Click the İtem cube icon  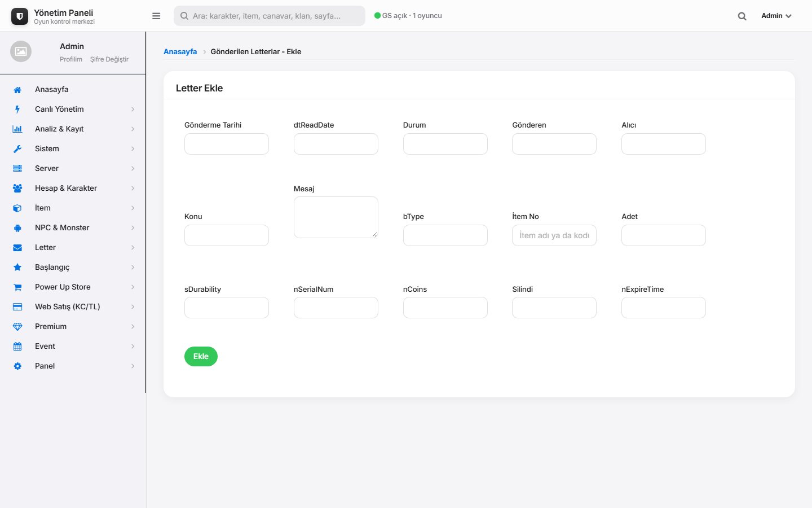click(x=17, y=208)
